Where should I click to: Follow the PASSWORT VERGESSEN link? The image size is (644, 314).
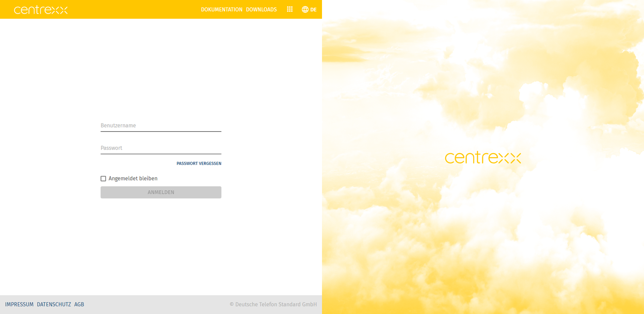click(199, 163)
